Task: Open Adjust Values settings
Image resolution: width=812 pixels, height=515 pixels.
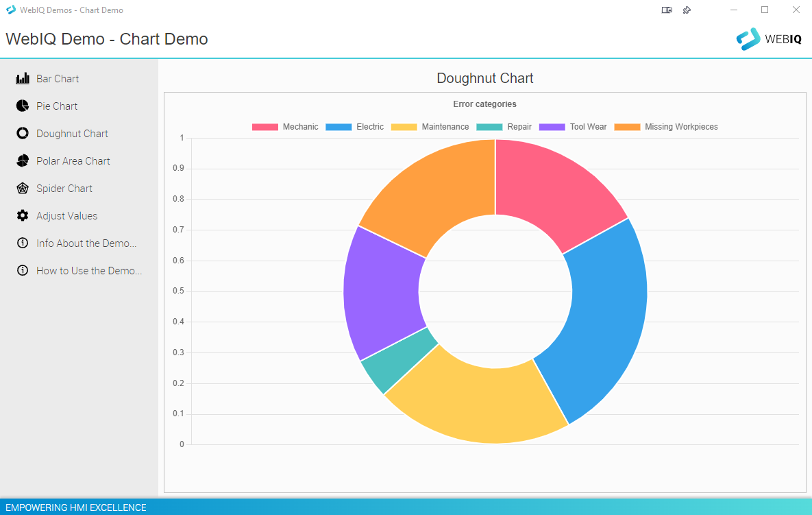Action: pyautogui.click(x=66, y=216)
